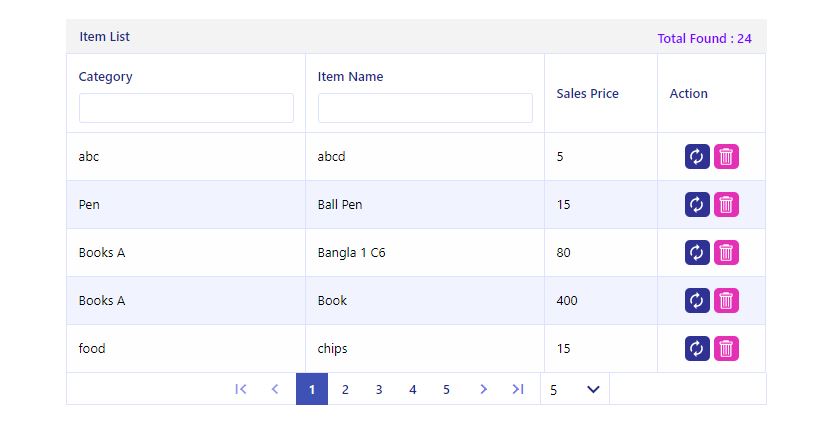The image size is (834, 427).
Task: Open the rows-per-page dropdown showing 5
Action: 574,389
